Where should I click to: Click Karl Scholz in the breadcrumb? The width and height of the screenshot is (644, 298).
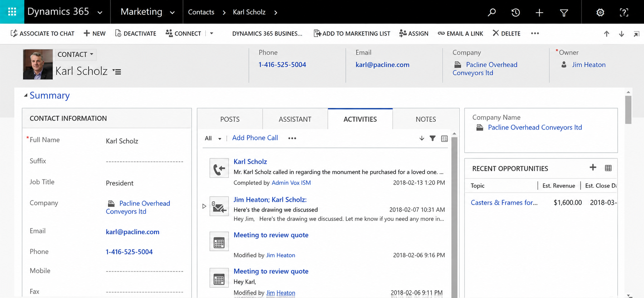coord(249,12)
